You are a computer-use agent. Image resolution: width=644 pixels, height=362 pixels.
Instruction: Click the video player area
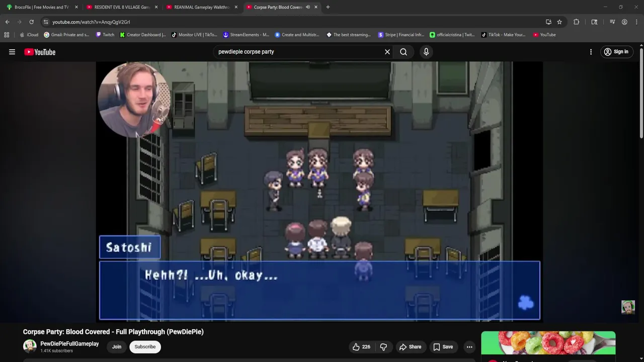319,191
